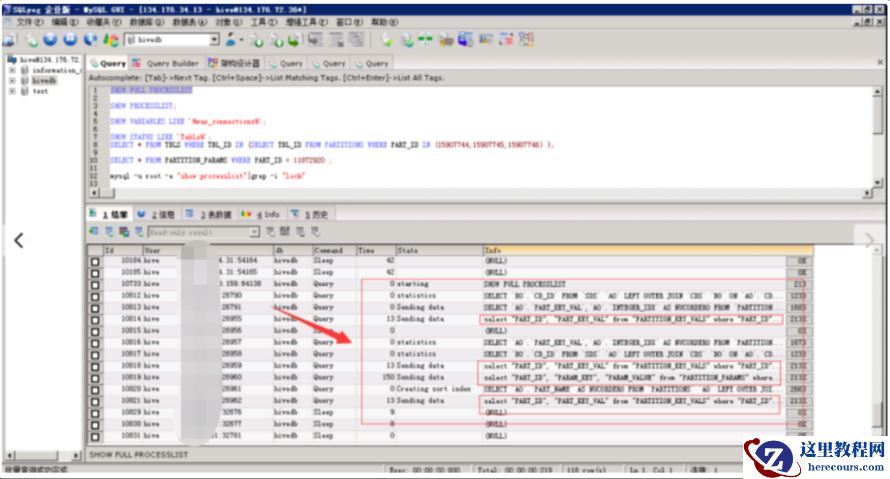Open the Read-only result mode dropdown
The width and height of the screenshot is (890, 479).
pyautogui.click(x=254, y=232)
